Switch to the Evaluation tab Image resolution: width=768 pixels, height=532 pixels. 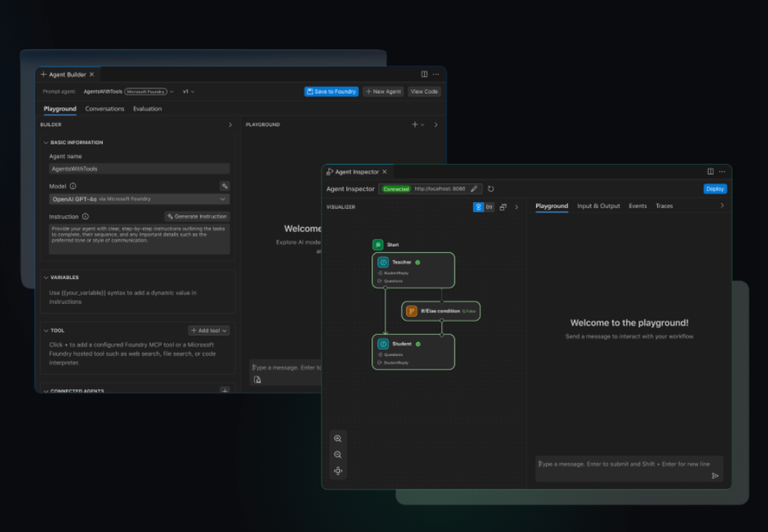tap(147, 108)
